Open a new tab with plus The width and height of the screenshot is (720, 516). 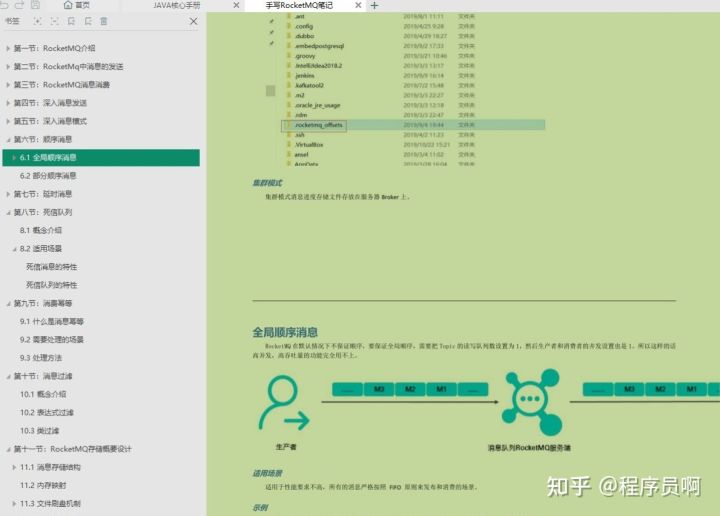374,6
